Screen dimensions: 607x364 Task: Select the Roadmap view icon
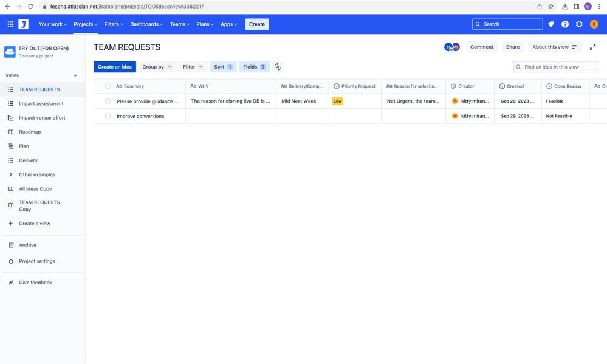coord(9,131)
